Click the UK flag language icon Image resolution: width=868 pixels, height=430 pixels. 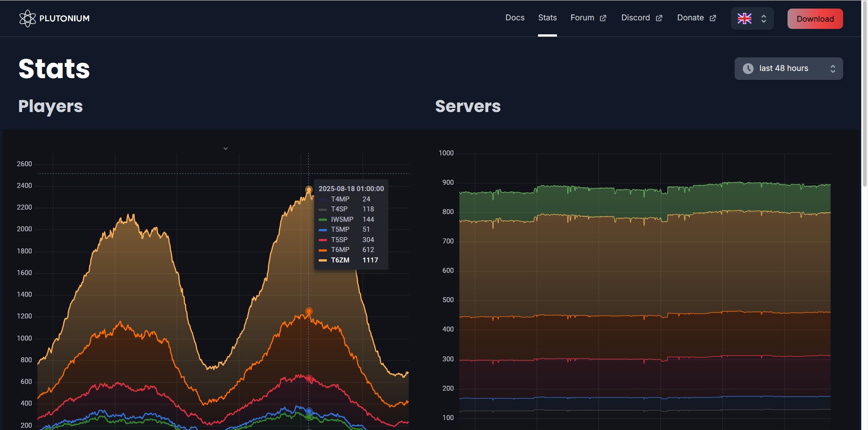[744, 19]
